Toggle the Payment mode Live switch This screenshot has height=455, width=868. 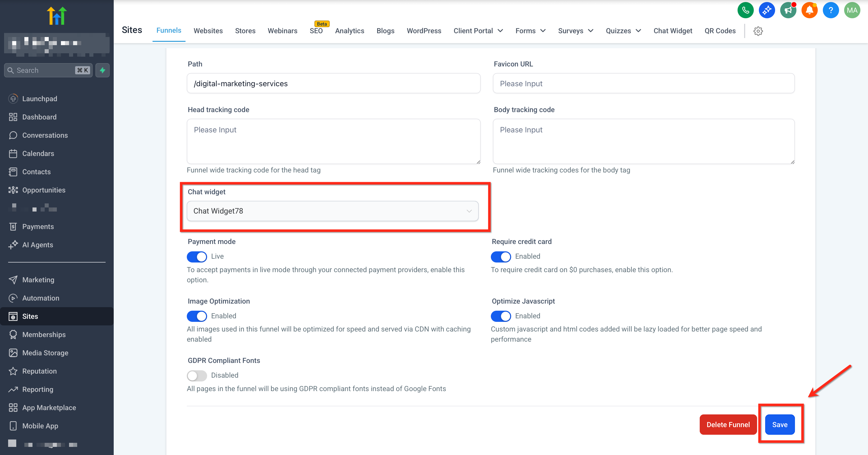coord(197,257)
